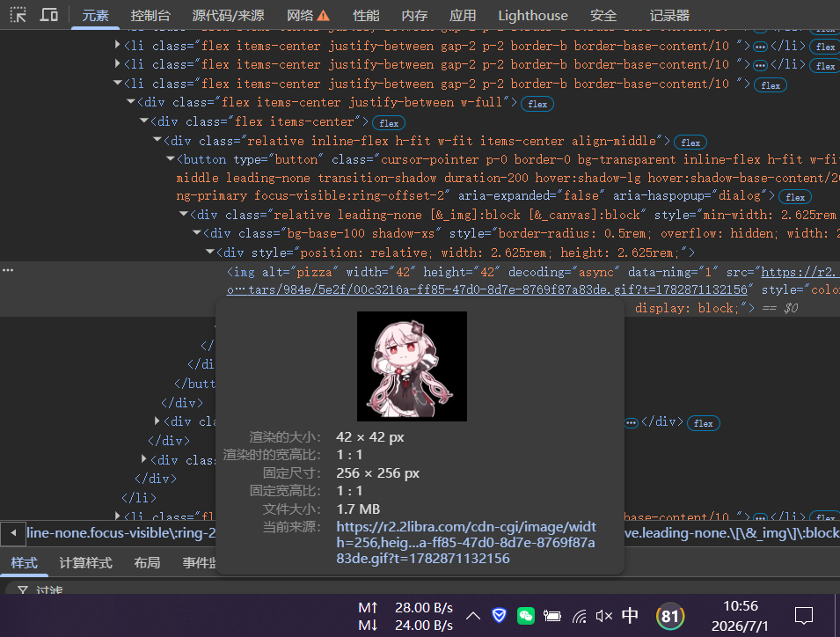840x637 pixels.
Task: Click the pink-haired character image preview
Action: point(412,366)
